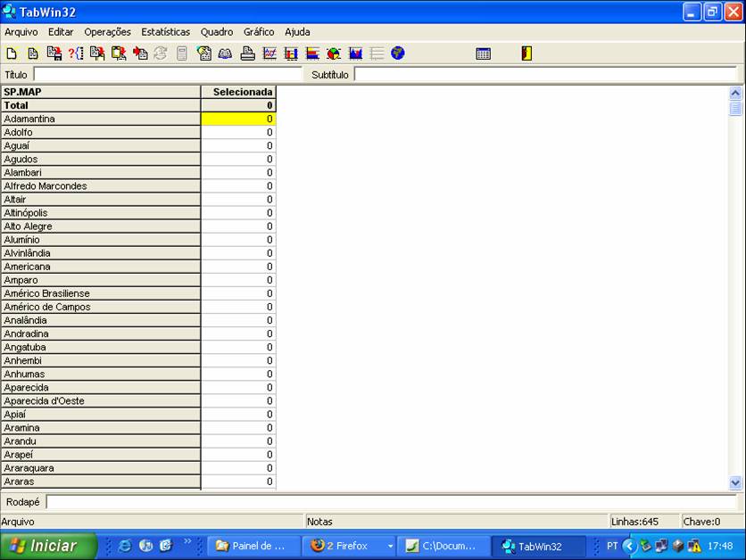Click the area chart icon
Viewport: 746px width, 560px height.
(355, 54)
